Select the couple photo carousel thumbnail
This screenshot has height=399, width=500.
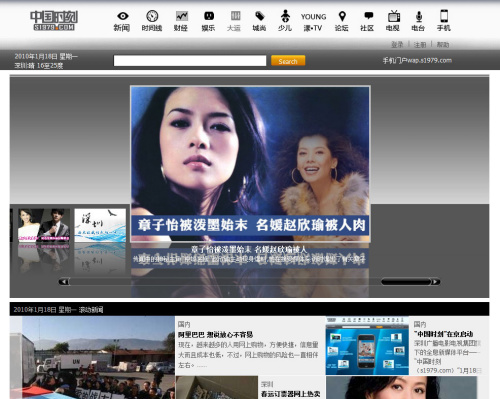44,225
